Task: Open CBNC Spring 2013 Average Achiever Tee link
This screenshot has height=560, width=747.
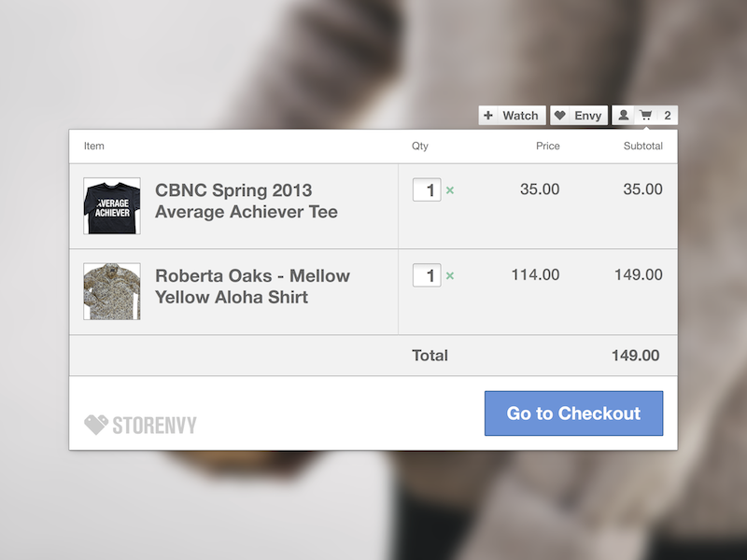Action: (x=247, y=202)
